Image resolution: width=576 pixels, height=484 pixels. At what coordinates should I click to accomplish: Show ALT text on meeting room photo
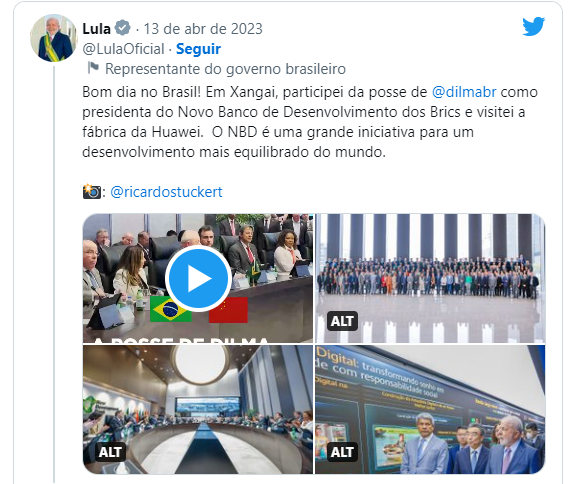pyautogui.click(x=110, y=452)
